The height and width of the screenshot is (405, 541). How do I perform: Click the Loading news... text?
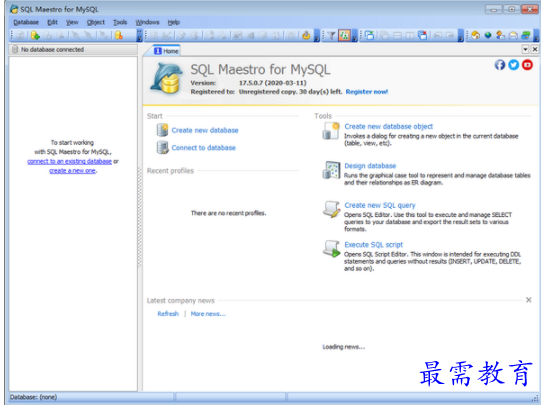coord(344,347)
